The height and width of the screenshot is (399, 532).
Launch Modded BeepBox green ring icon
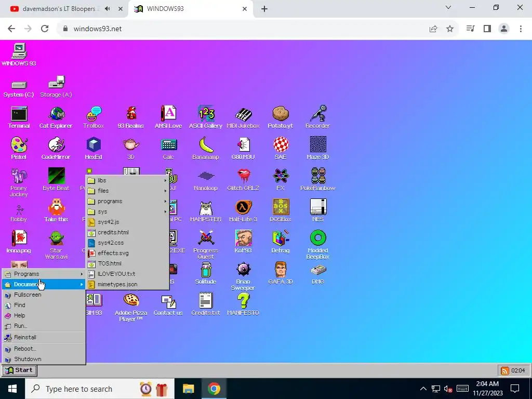coord(318,245)
